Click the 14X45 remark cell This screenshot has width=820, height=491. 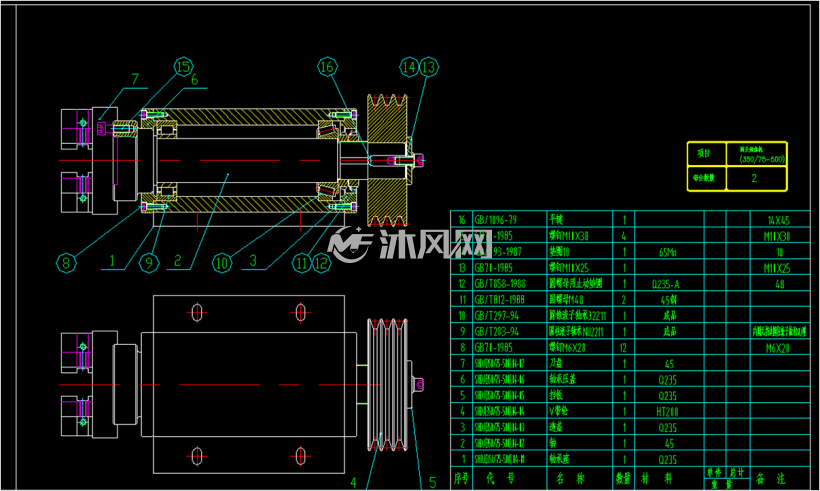pos(779,220)
